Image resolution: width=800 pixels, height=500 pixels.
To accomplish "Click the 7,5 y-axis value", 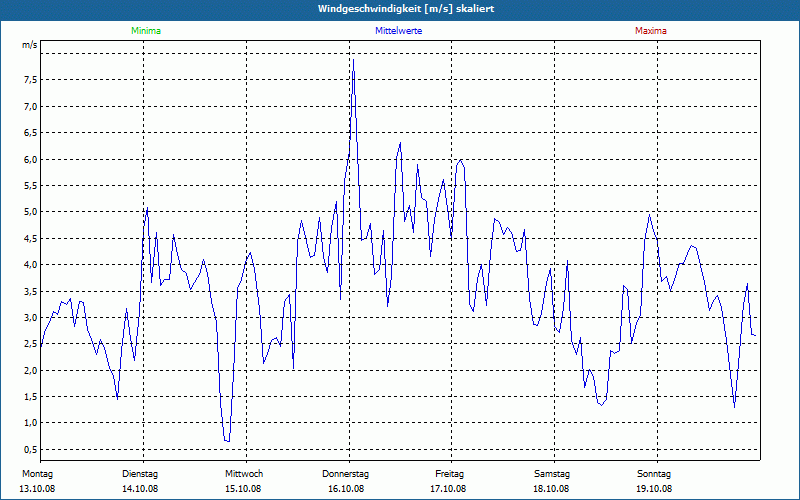I will point(30,80).
